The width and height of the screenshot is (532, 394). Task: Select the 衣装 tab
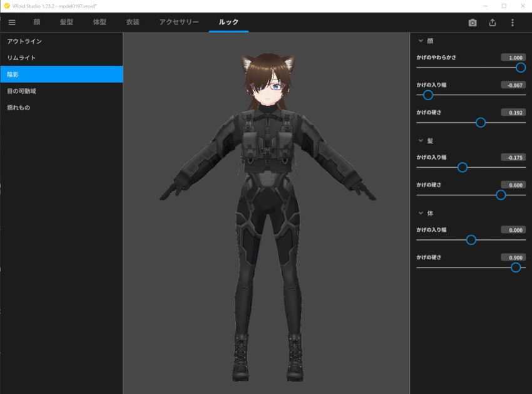coord(133,23)
